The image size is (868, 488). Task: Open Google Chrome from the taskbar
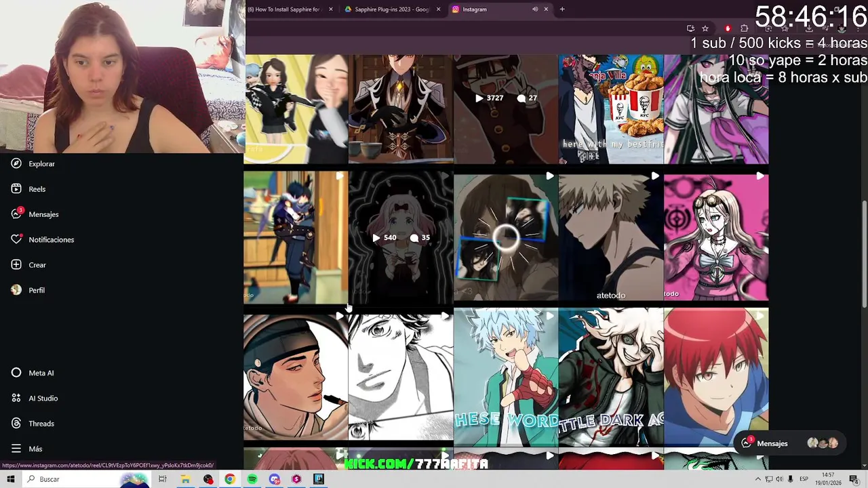(x=230, y=479)
